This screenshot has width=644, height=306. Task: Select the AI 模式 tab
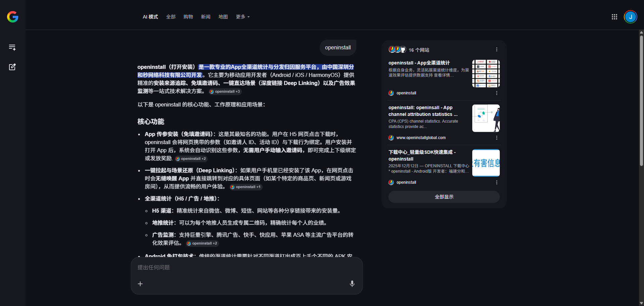pyautogui.click(x=150, y=17)
